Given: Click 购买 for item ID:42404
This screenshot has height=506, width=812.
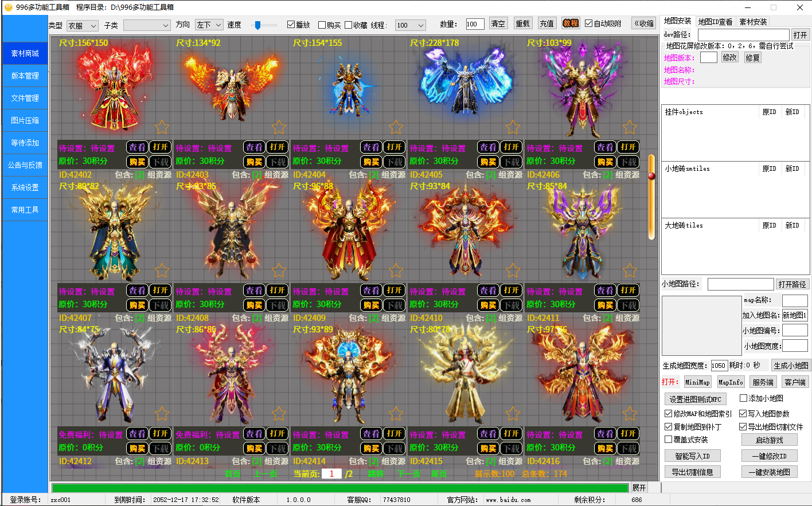Looking at the screenshot, I should 372,162.
